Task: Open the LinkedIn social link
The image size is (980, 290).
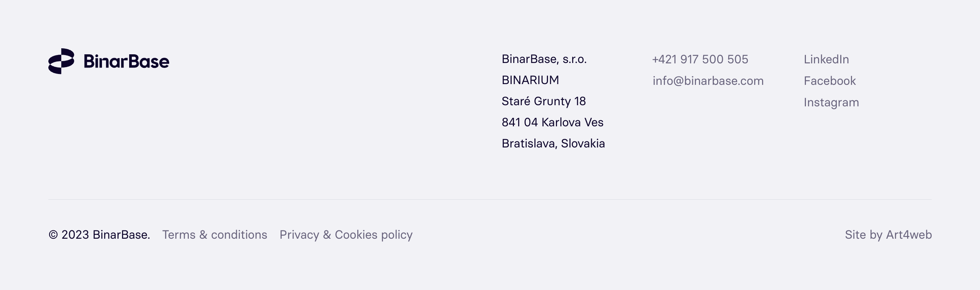Action: coord(826,59)
